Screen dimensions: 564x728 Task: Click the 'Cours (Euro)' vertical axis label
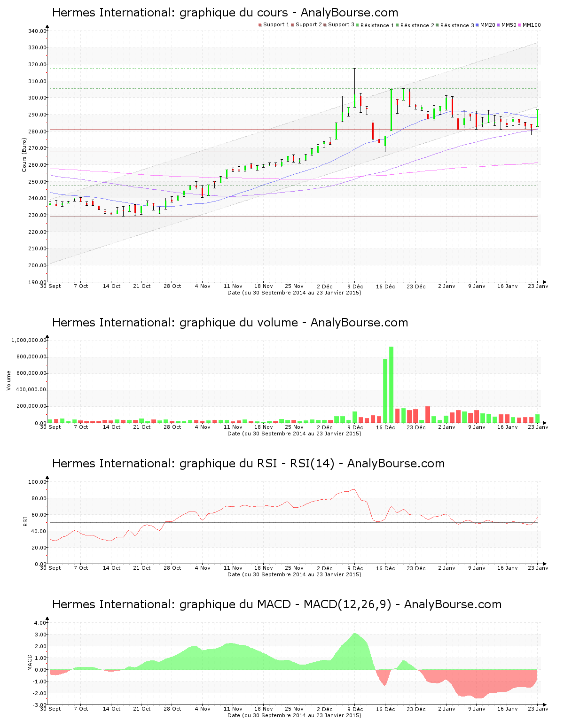tap(24, 155)
